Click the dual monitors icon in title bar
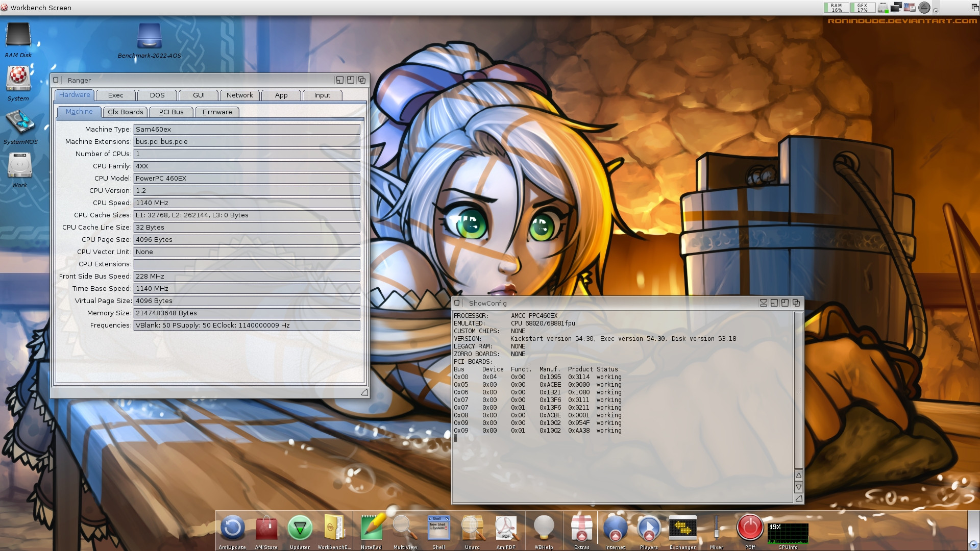Screen dimensions: 980x551 896,8
